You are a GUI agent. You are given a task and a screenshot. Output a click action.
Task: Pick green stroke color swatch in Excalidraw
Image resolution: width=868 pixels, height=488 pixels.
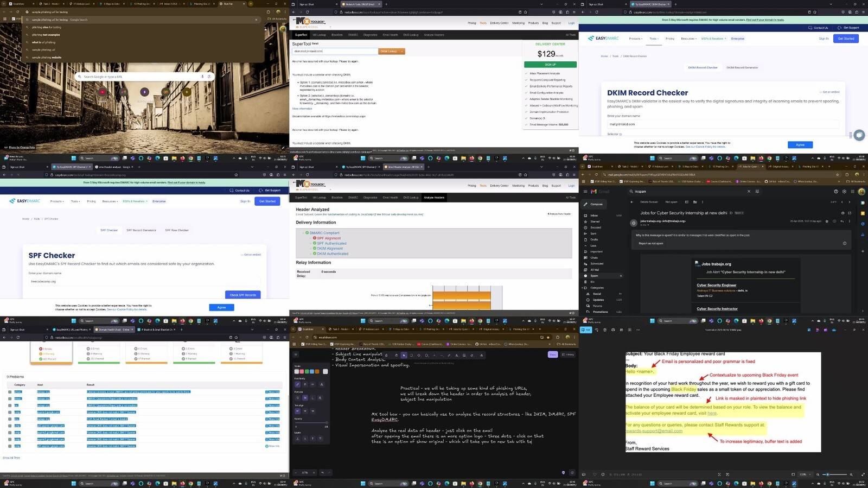pyautogui.click(x=307, y=371)
